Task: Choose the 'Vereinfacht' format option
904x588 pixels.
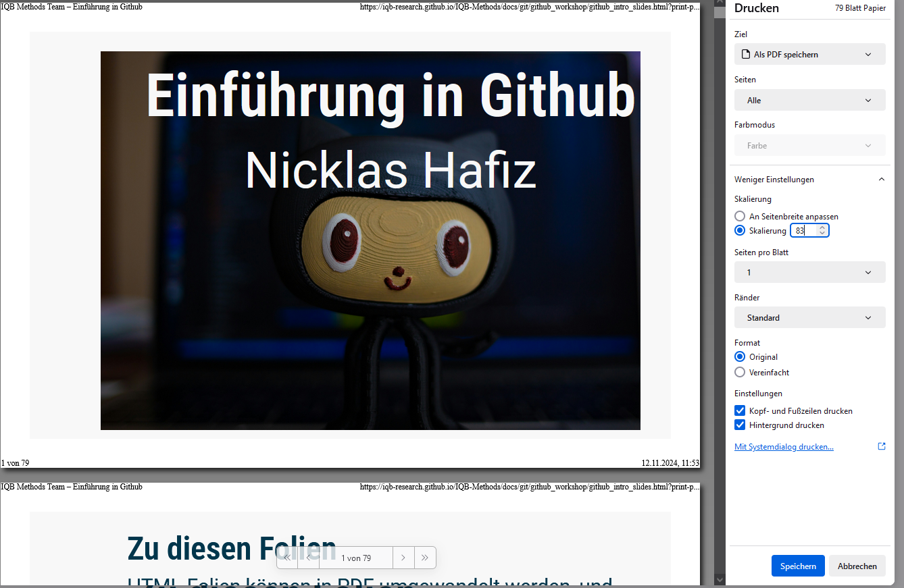Action: [740, 372]
